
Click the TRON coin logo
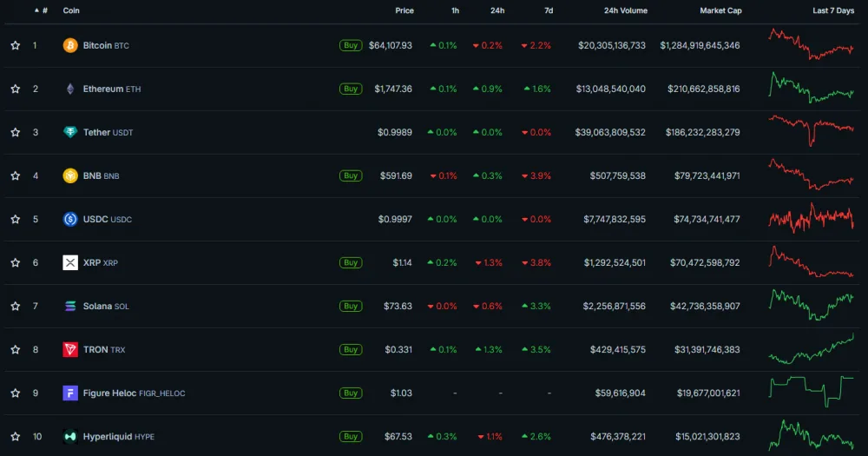pos(70,350)
